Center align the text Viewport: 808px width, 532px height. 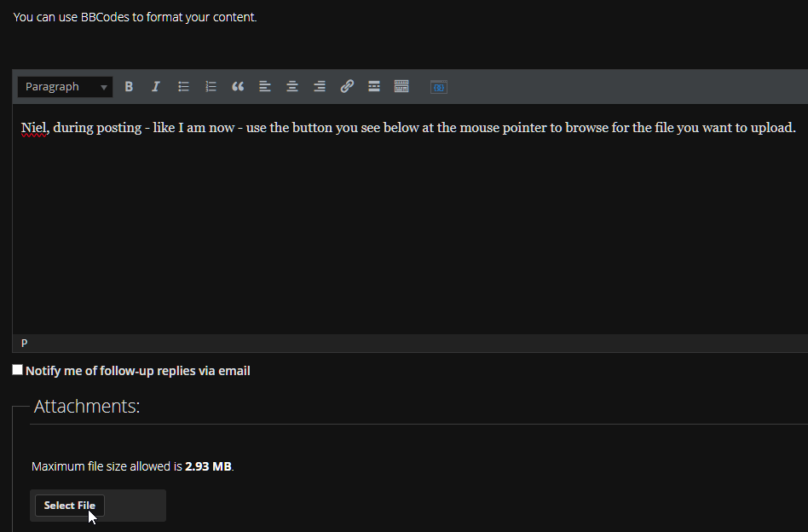[292, 87]
